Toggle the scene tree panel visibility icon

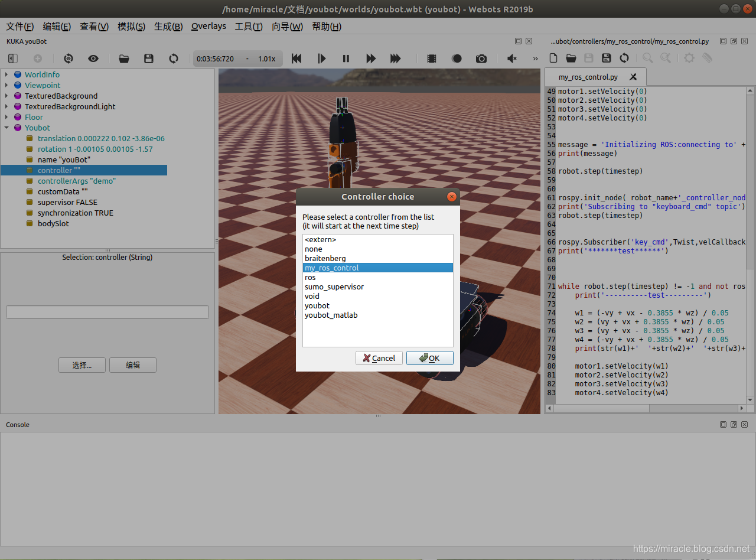click(x=13, y=58)
